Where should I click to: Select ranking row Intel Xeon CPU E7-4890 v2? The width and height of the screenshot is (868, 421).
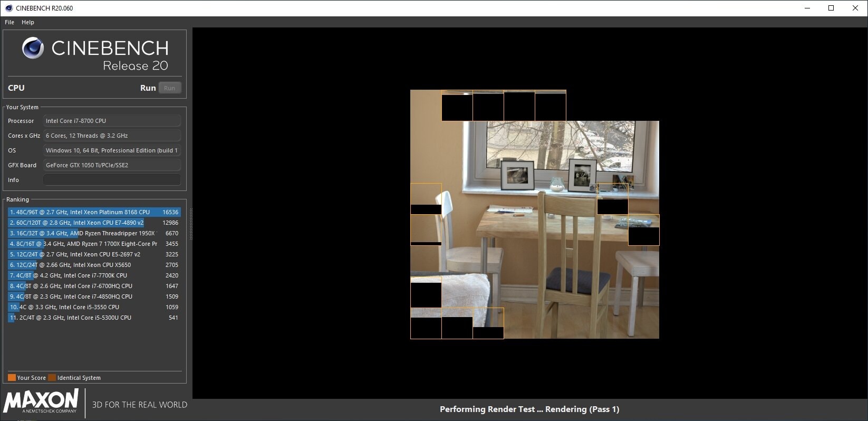[94, 223]
